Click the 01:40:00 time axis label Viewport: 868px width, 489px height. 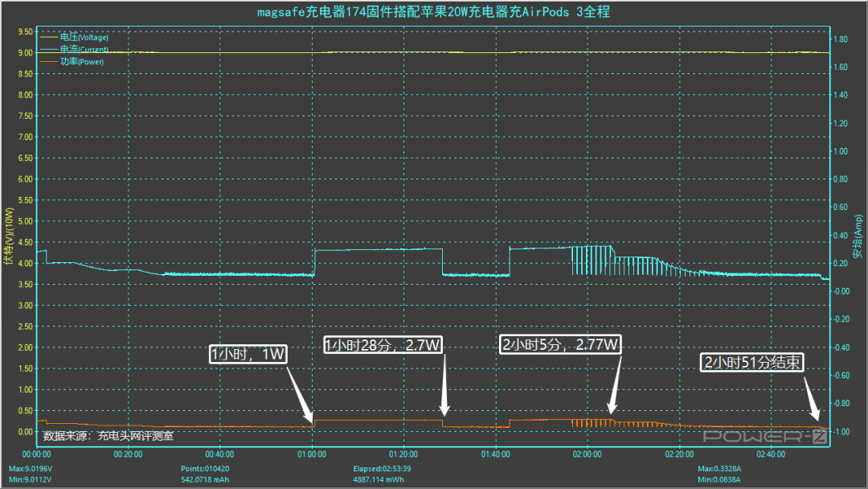tap(495, 454)
